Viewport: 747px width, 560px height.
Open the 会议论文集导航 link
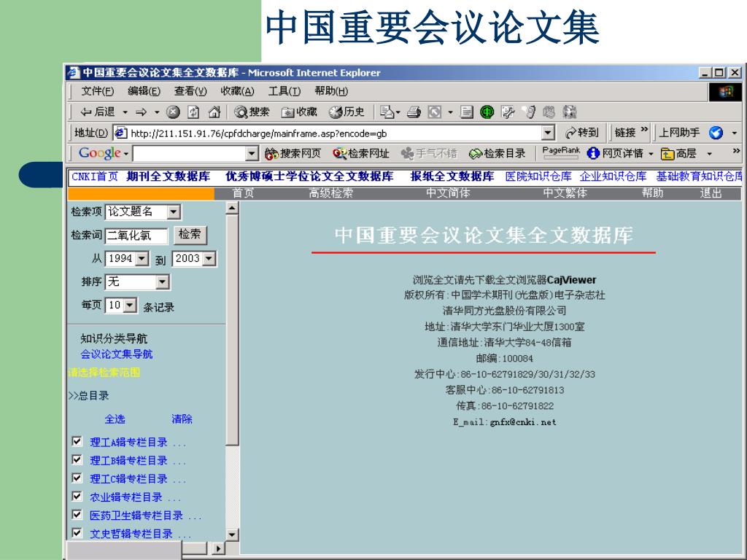[117, 354]
